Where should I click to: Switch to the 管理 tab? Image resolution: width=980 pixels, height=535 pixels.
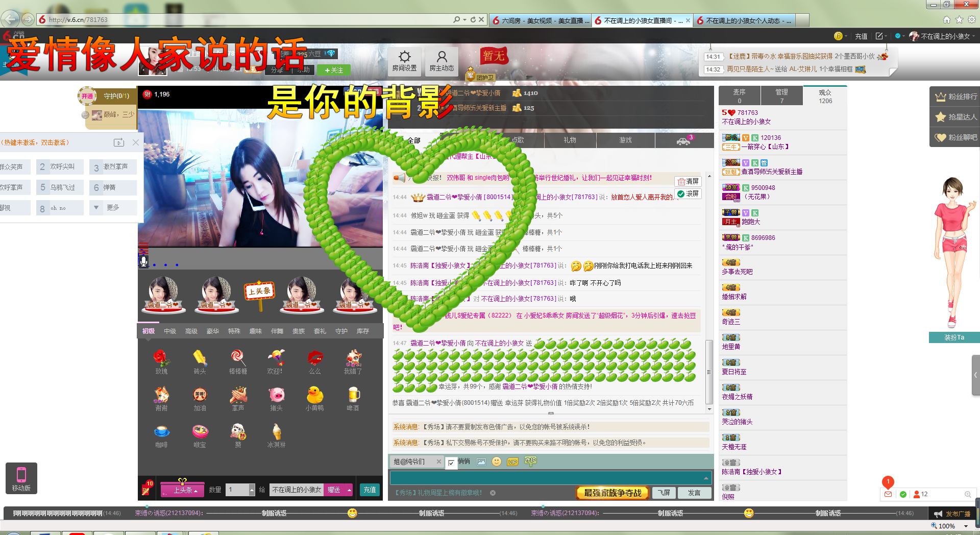pyautogui.click(x=781, y=96)
